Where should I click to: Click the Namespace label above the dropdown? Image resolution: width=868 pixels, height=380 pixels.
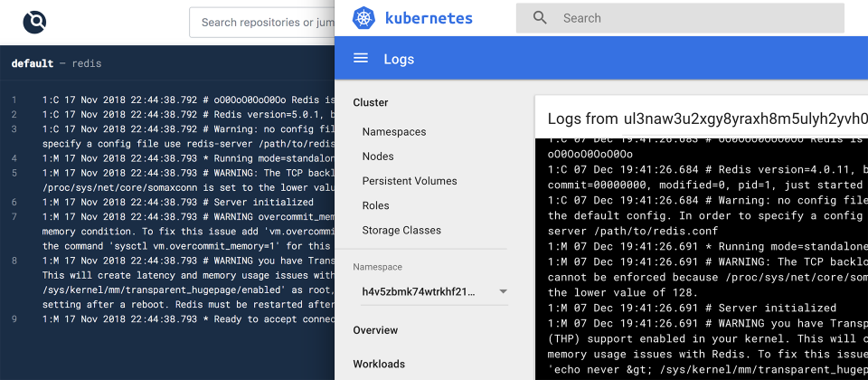(x=378, y=267)
